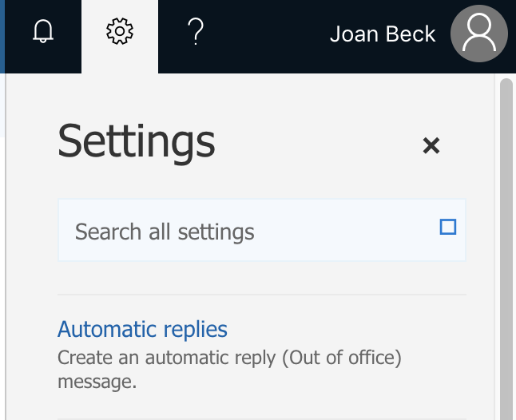This screenshot has height=420, width=516.
Task: Click the search icon in settings box
Action: 448,228
